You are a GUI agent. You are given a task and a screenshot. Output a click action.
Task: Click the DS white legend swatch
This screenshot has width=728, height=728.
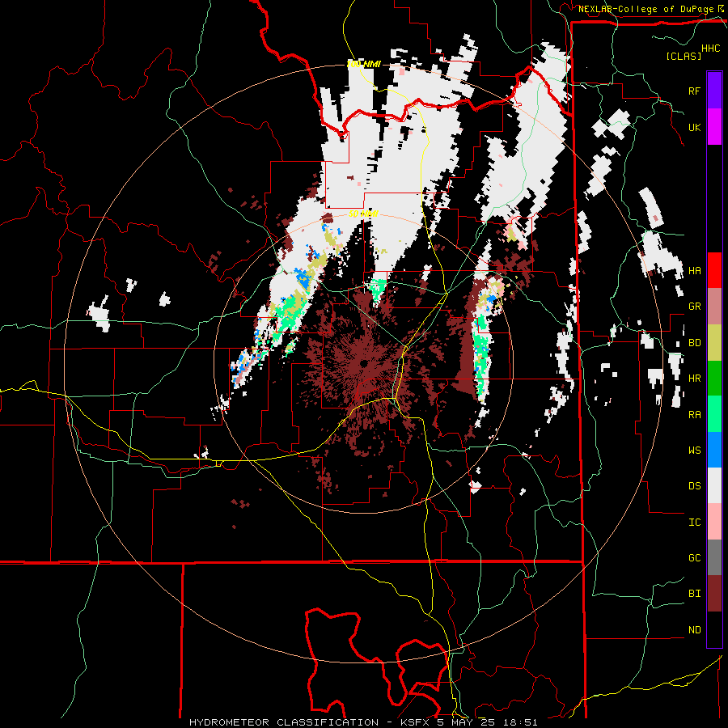pyautogui.click(x=714, y=485)
